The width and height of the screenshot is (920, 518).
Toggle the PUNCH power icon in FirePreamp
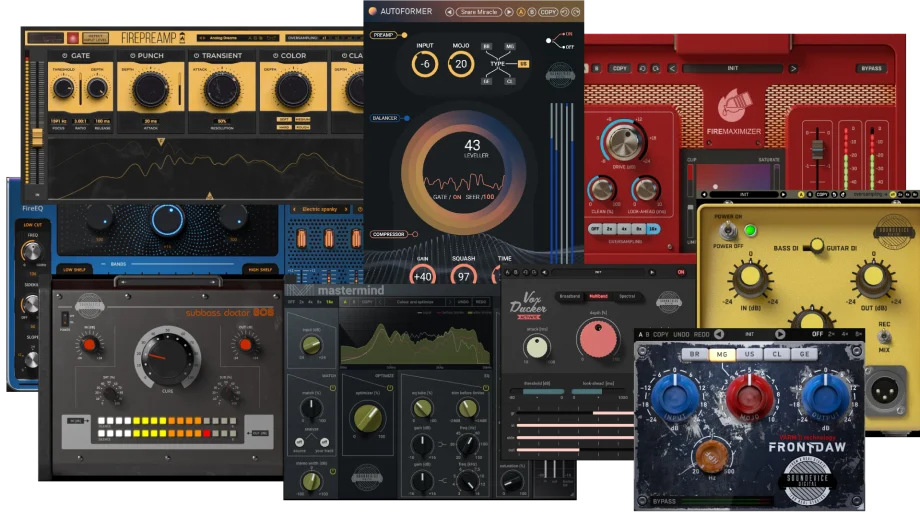point(133,56)
